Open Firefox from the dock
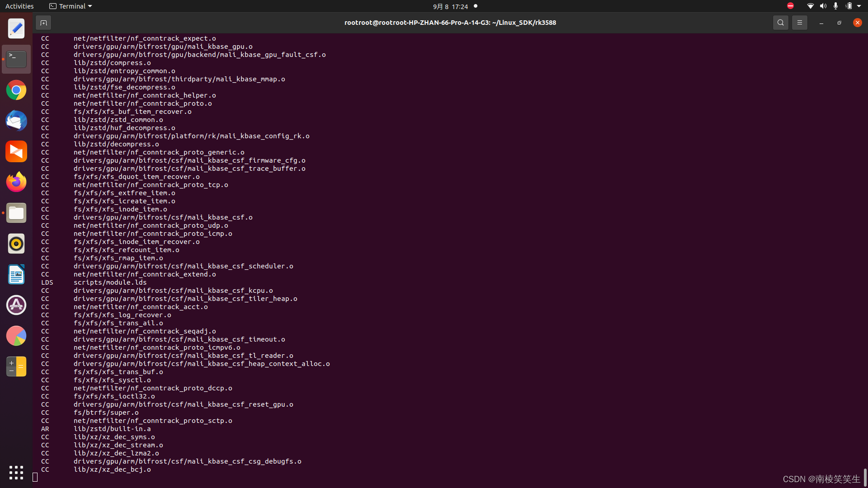The width and height of the screenshot is (868, 488). 16,182
